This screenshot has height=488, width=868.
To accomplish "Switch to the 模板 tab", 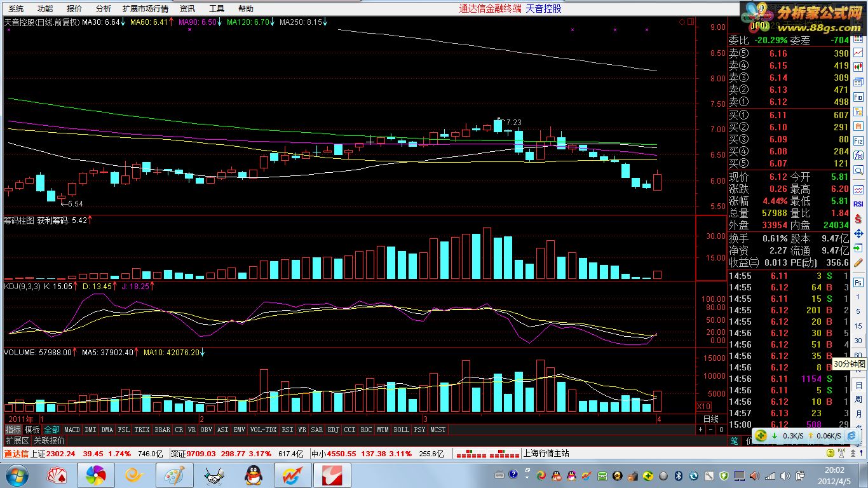I will click(x=32, y=430).
